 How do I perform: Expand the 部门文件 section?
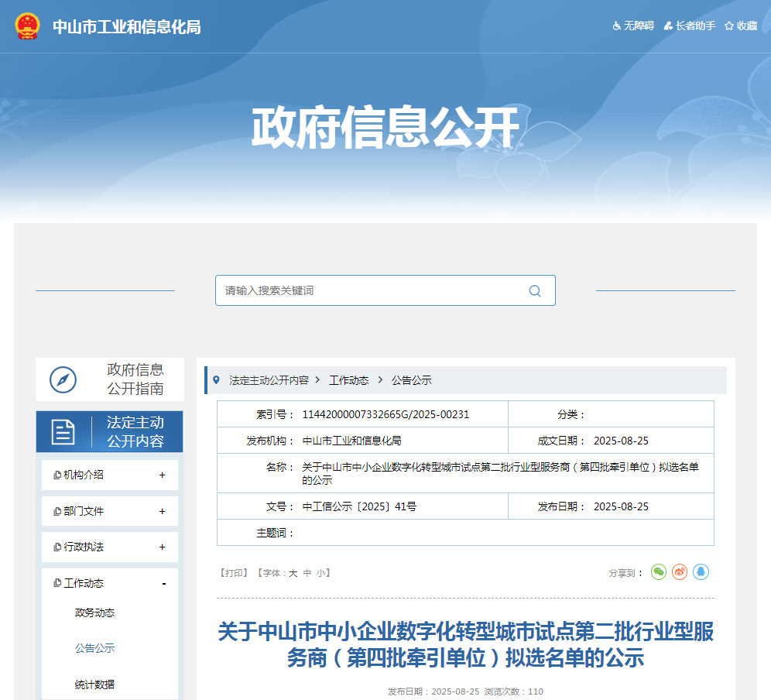(x=162, y=512)
